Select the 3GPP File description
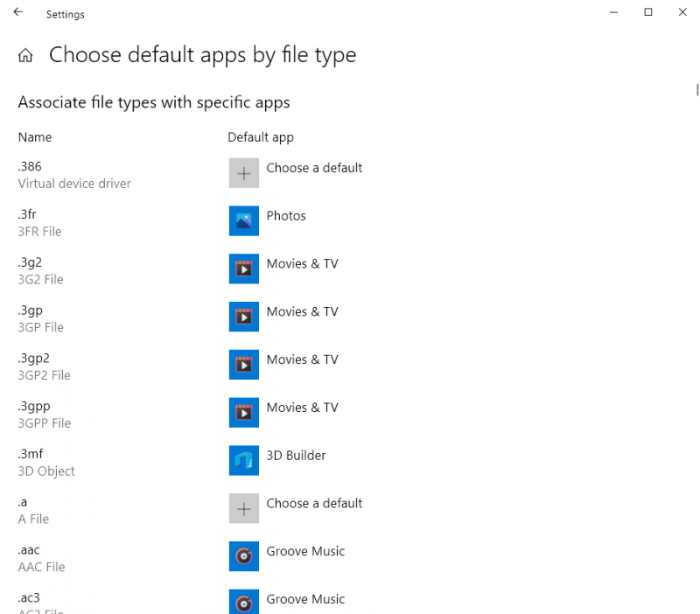Viewport: 700px width, 614px height. tap(45, 423)
